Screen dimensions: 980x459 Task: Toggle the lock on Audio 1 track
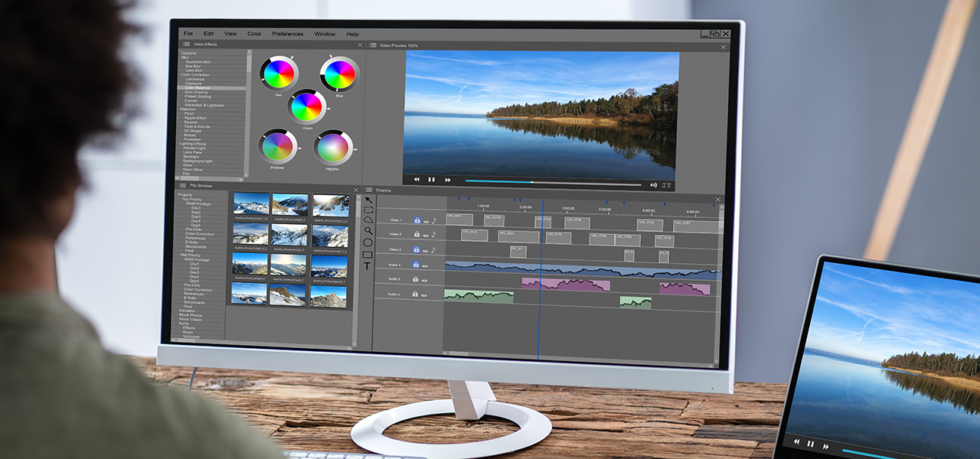pos(416,265)
